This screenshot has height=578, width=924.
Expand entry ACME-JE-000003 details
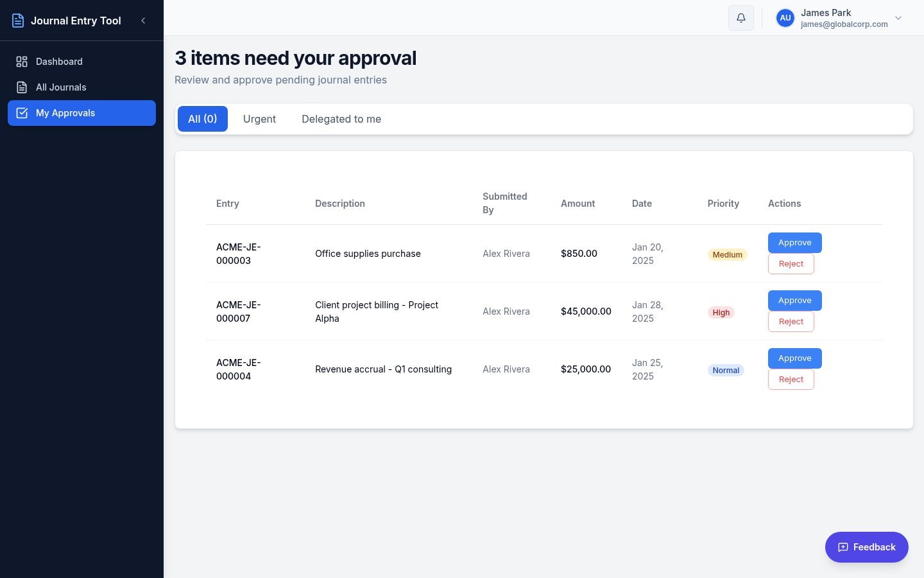pyautogui.click(x=238, y=253)
